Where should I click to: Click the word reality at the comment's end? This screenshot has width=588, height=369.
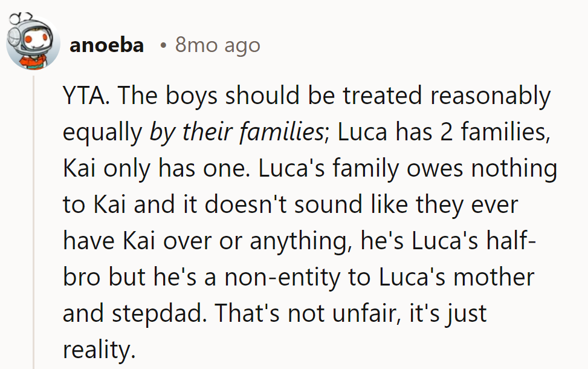[x=97, y=351]
